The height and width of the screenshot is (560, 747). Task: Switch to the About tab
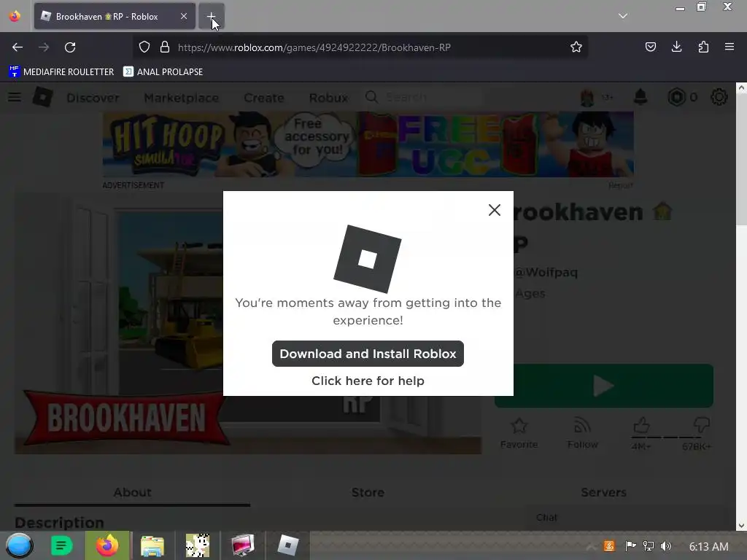(133, 492)
